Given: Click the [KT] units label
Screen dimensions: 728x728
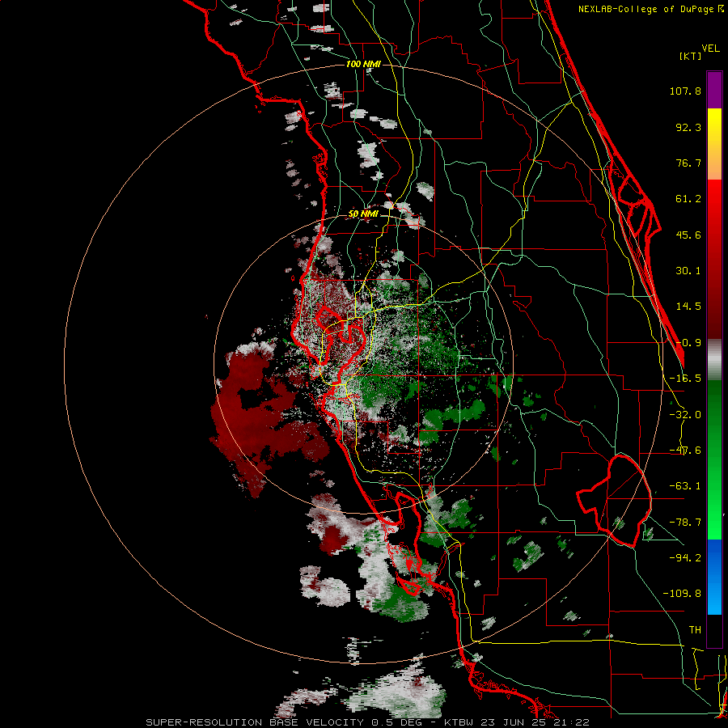Looking at the screenshot, I should [690, 56].
